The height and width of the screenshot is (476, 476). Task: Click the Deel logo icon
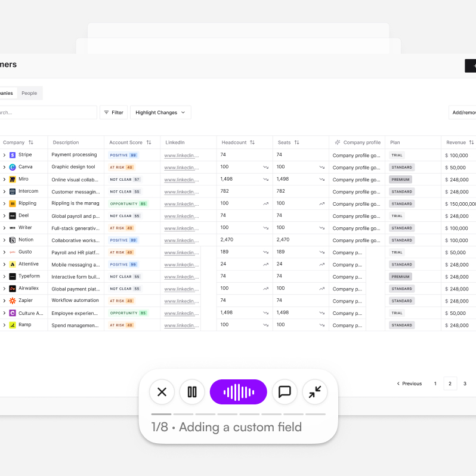(x=13, y=216)
